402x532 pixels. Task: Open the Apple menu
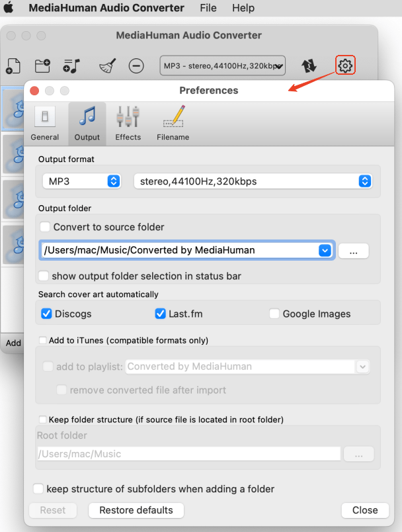click(x=9, y=8)
